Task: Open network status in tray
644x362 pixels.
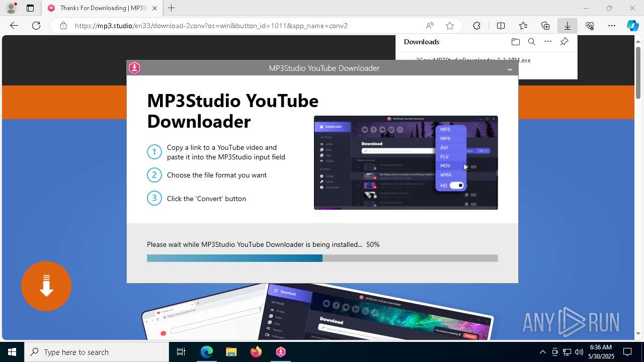Action: (x=567, y=352)
